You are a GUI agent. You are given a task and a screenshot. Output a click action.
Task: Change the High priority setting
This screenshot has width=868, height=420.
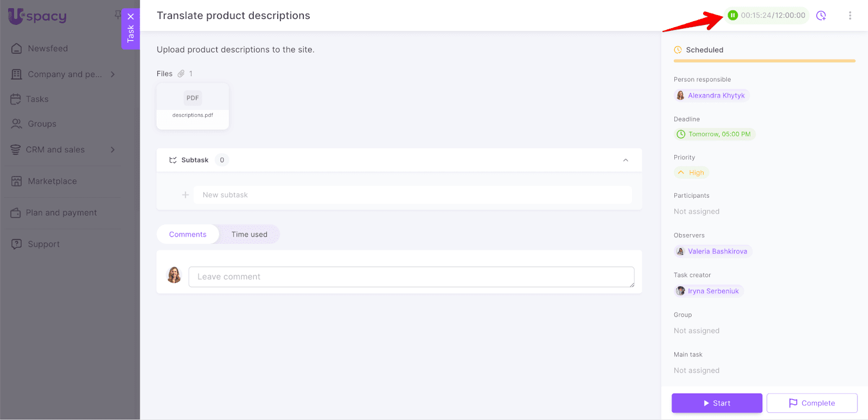point(692,173)
